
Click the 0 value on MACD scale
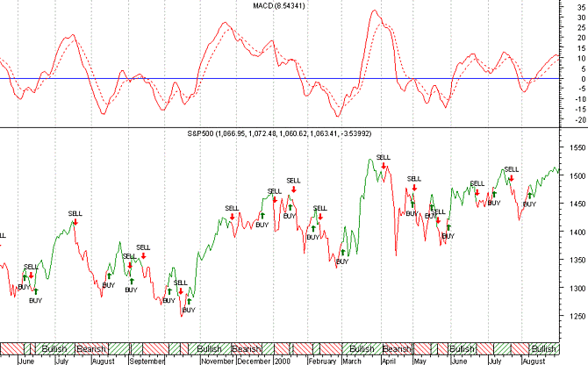[584, 79]
